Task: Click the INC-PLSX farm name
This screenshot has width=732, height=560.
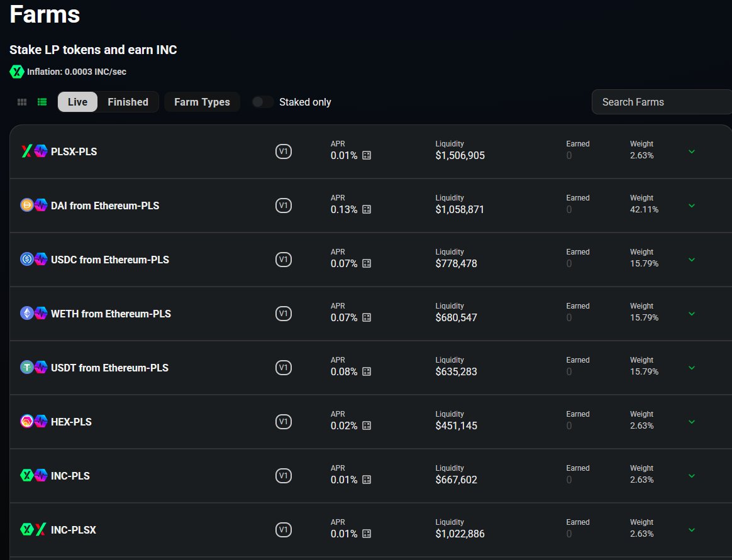Action: [74, 530]
